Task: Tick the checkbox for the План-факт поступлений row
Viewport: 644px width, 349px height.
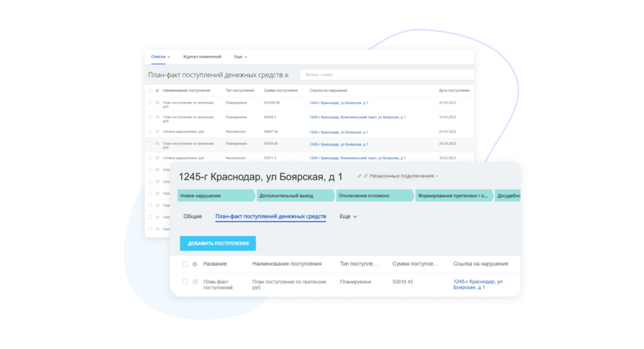Action: click(x=185, y=282)
